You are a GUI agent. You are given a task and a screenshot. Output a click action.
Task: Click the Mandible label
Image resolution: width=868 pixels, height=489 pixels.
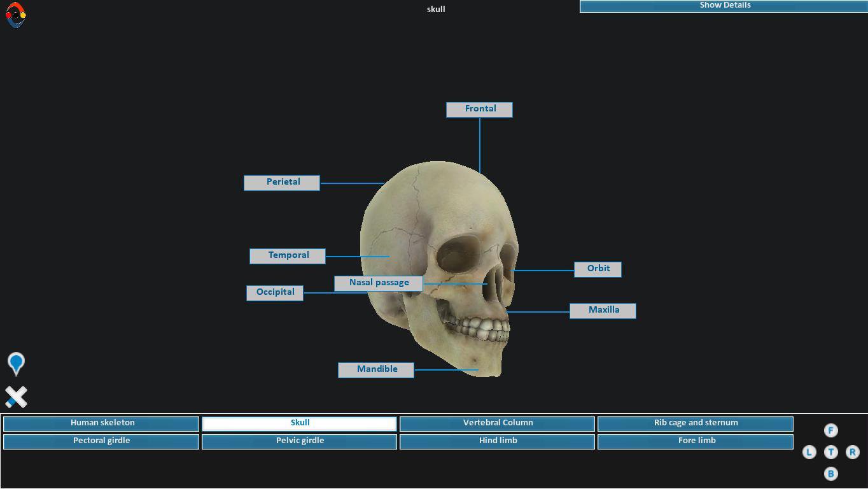376,370
